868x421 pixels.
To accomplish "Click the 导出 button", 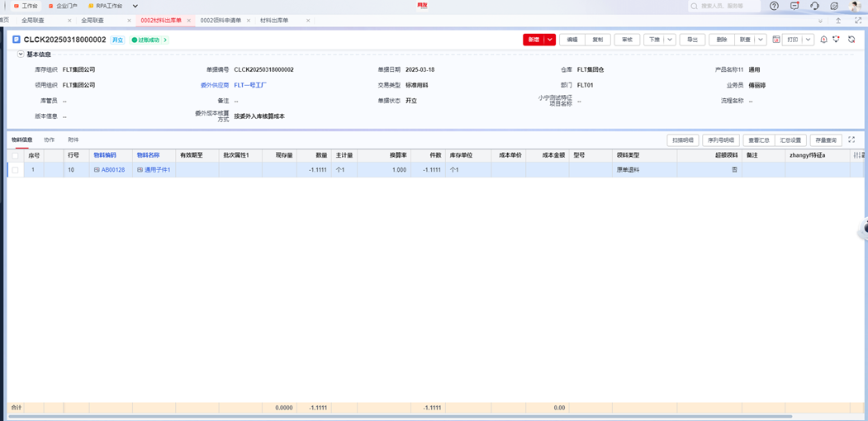I will click(x=693, y=40).
